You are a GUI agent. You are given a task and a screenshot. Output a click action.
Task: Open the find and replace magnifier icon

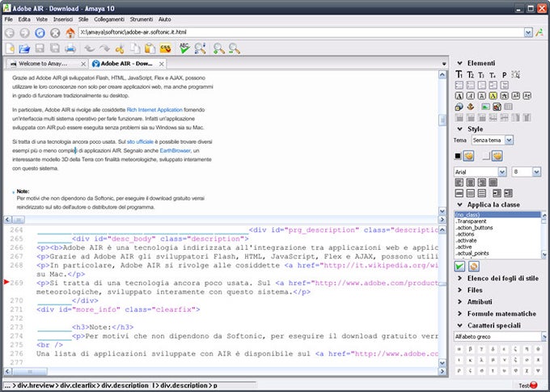tap(201, 48)
